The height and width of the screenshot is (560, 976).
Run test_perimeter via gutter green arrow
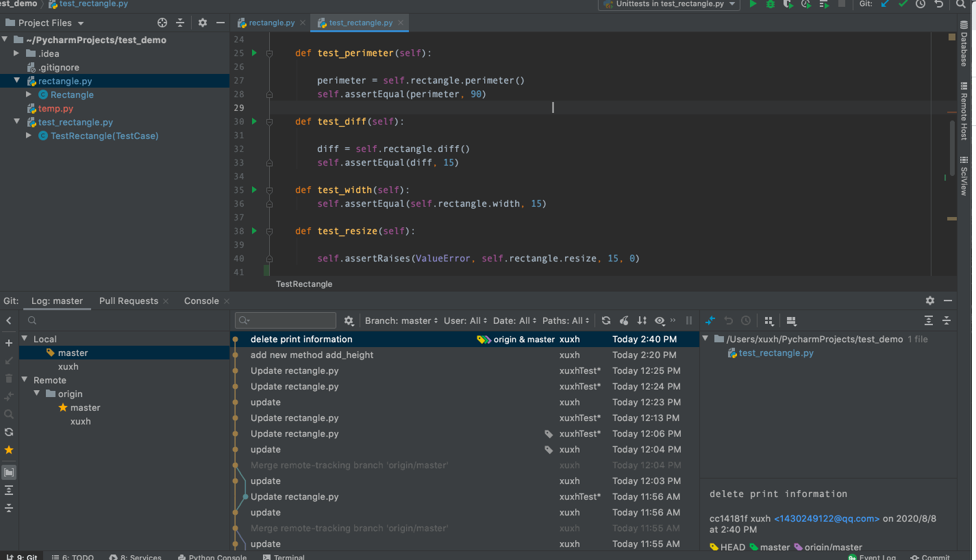tap(254, 53)
